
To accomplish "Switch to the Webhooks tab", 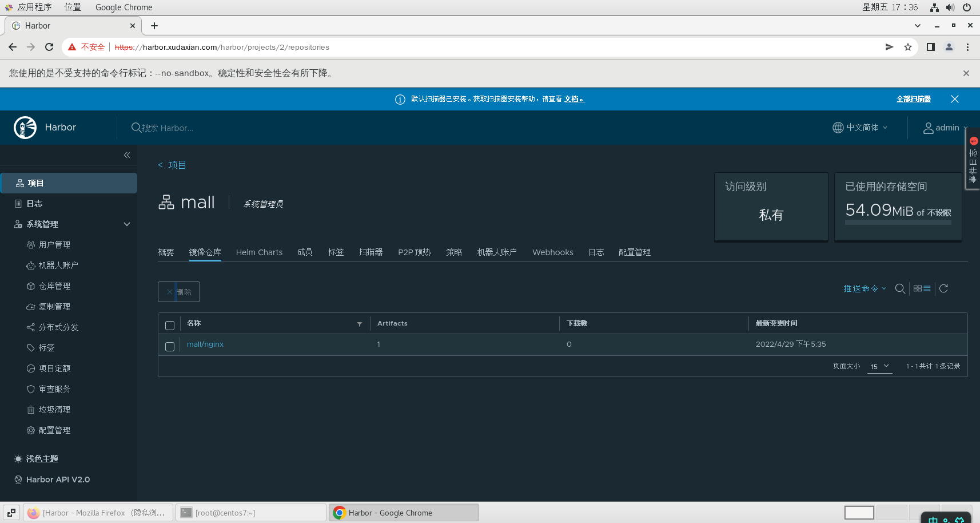I will coord(553,252).
